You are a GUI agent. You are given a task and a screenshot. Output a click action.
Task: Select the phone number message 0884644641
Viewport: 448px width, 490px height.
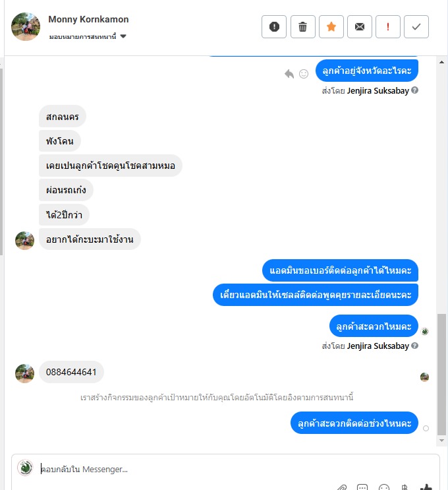(71, 372)
